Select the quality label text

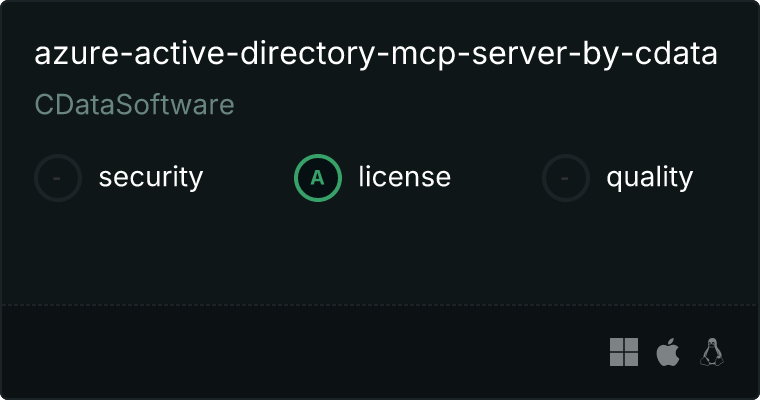[x=649, y=178]
